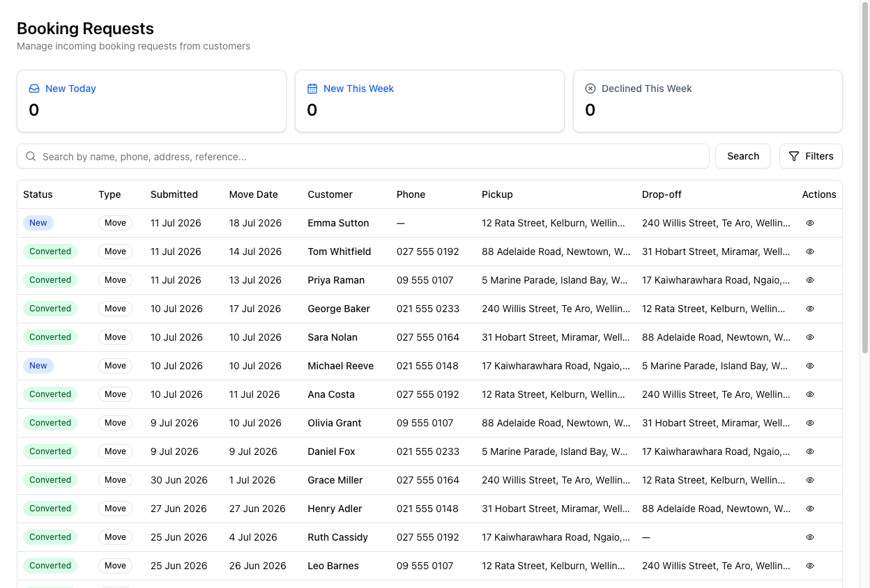This screenshot has width=870, height=588.
Task: Select customer name Henry Adler
Action: 335,509
